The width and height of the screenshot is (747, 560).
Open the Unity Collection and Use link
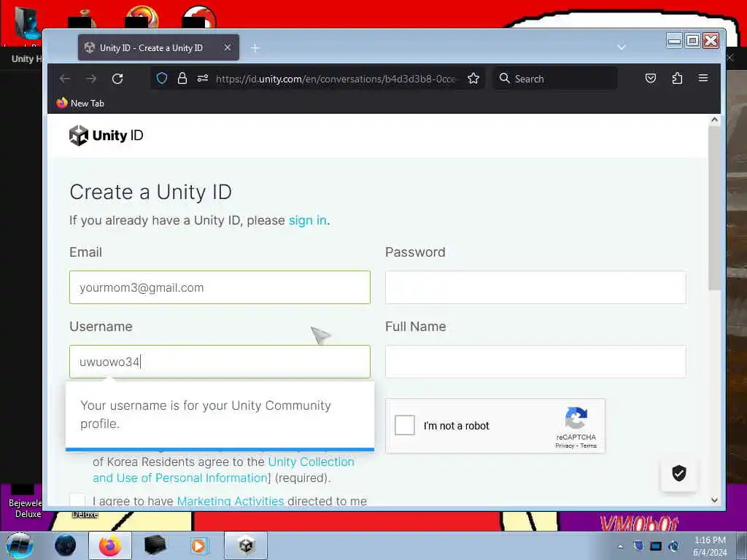[223, 470]
